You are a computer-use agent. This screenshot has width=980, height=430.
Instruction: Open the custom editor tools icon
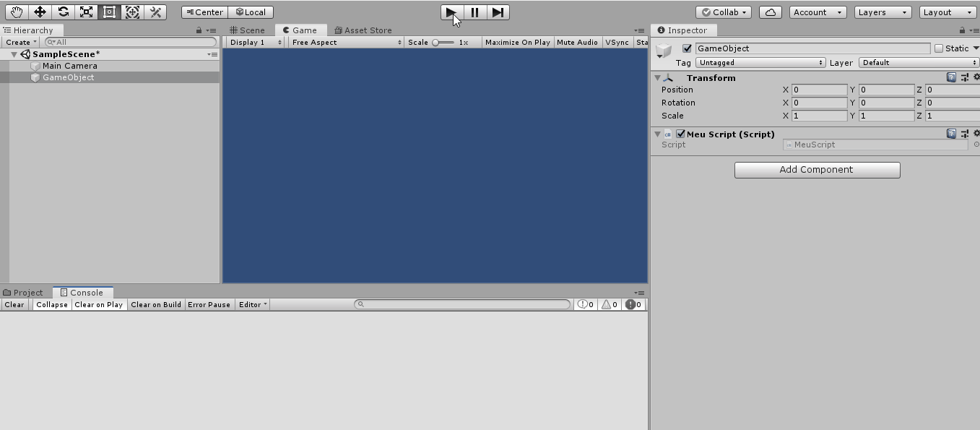click(x=155, y=12)
